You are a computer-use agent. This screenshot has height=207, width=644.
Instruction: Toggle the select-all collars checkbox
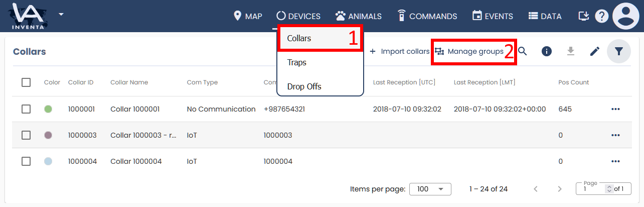tap(26, 82)
